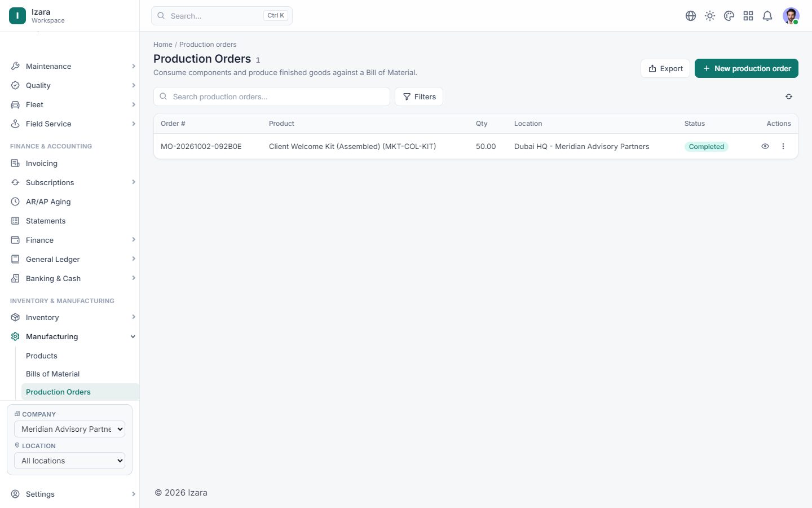
Task: Open the apps grid icon
Action: [748, 16]
